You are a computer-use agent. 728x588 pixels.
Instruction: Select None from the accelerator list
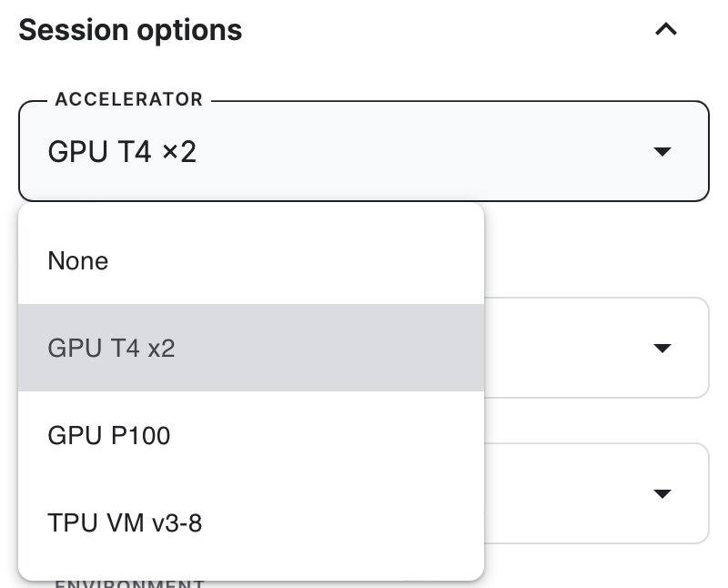tap(78, 261)
